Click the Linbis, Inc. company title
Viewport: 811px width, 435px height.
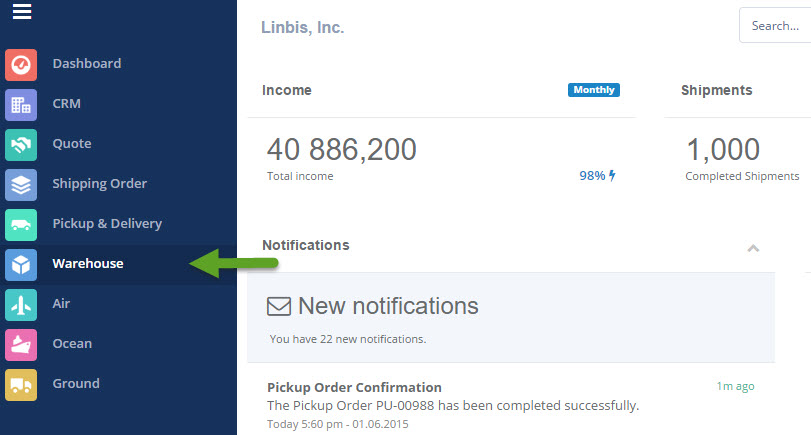[303, 27]
